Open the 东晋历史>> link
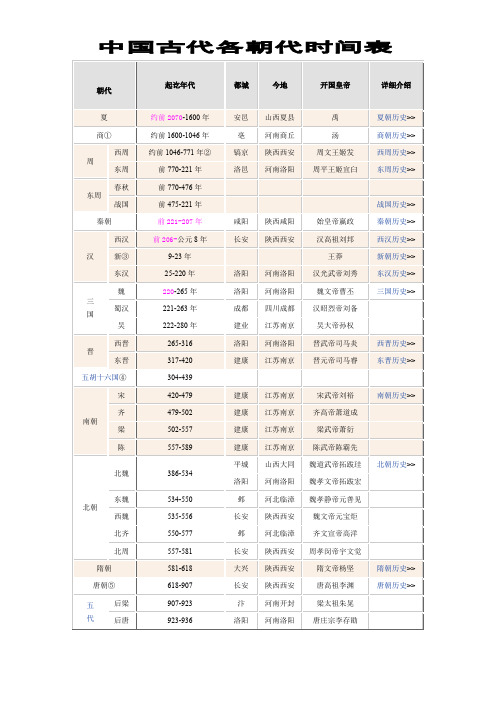This screenshot has height=702, width=496. 396,360
